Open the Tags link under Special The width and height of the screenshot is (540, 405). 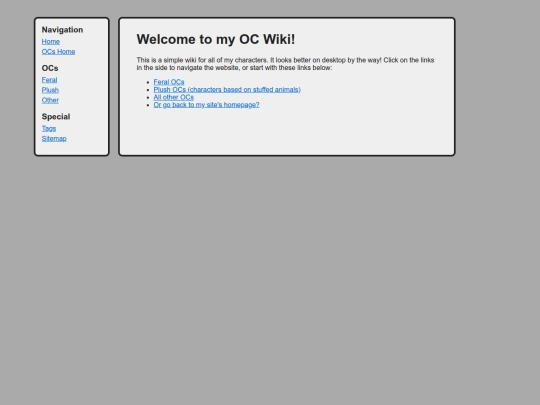point(49,128)
